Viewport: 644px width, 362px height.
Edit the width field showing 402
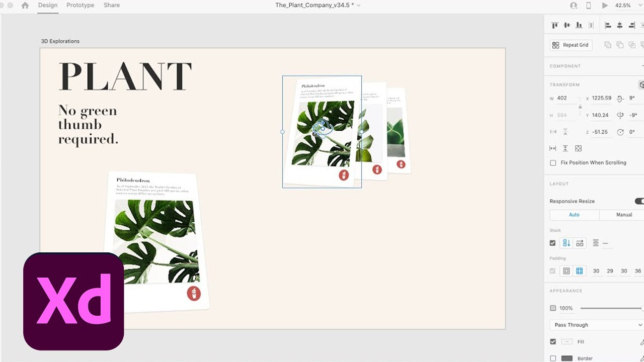point(566,98)
